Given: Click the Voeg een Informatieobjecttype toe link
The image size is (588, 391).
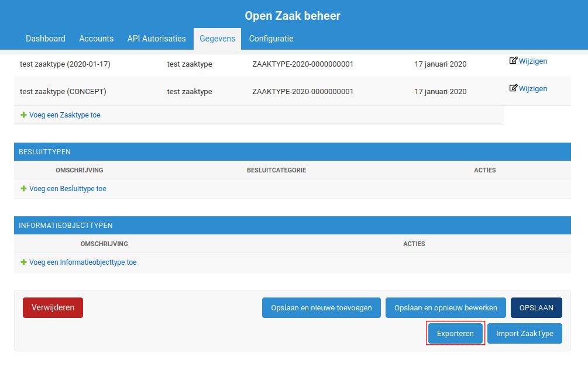Looking at the screenshot, I should point(83,262).
